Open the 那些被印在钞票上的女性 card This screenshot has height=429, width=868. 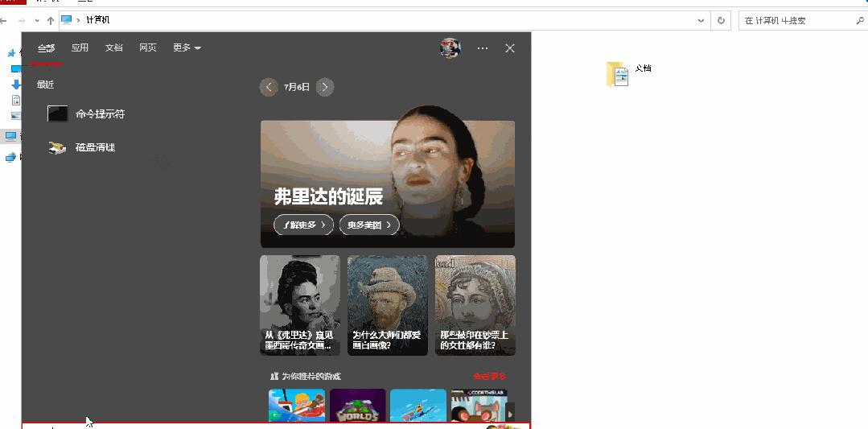(x=475, y=305)
